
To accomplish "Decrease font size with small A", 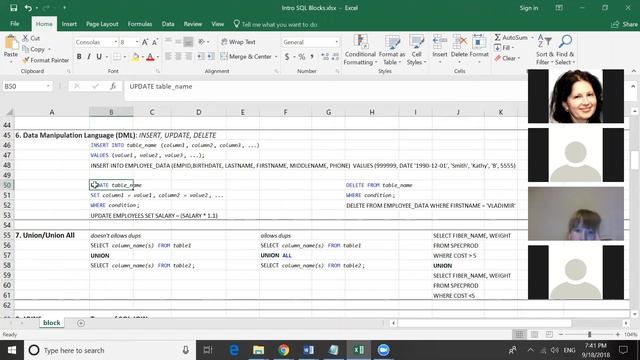I will [155, 42].
